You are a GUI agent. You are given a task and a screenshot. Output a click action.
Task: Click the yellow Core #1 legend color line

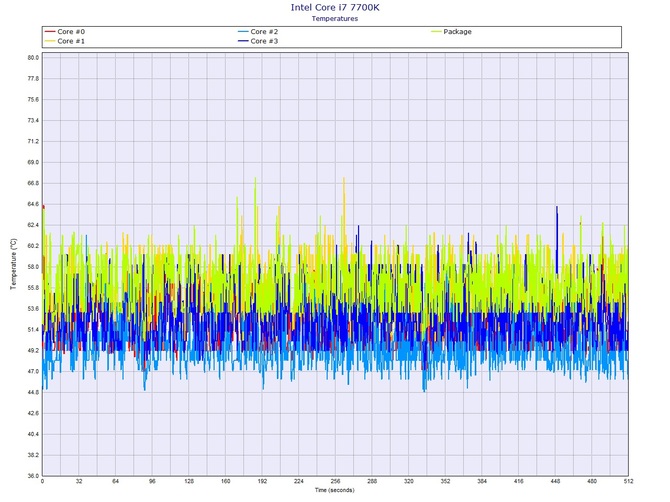pos(50,41)
